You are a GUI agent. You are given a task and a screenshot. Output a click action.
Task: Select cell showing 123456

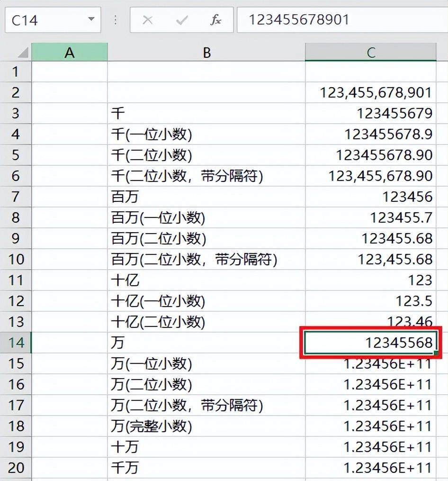tap(371, 197)
